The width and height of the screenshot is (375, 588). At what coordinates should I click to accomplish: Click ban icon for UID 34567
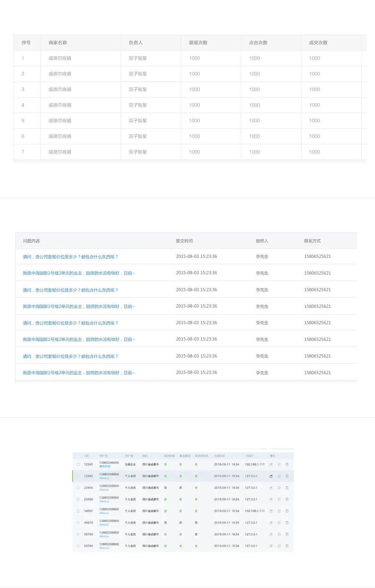pyautogui.click(x=279, y=511)
